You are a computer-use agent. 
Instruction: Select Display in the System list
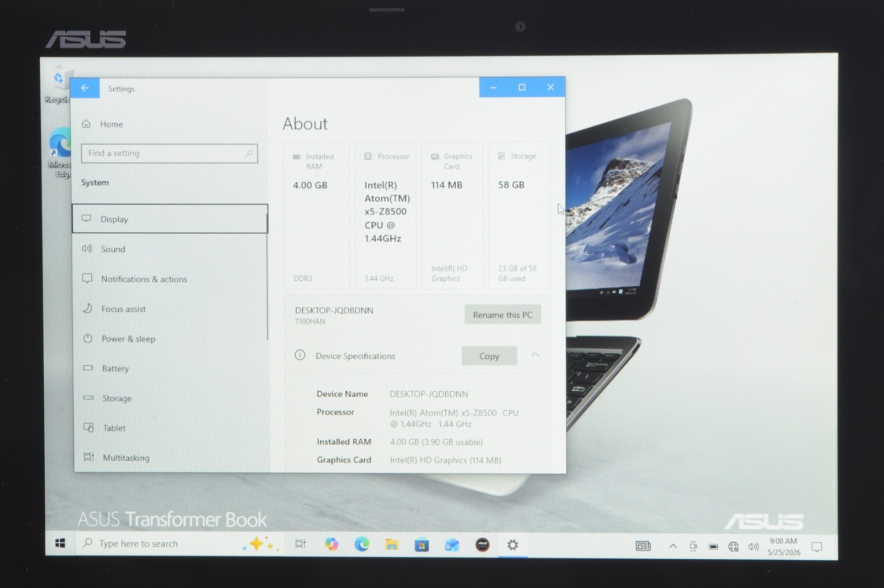point(170,219)
